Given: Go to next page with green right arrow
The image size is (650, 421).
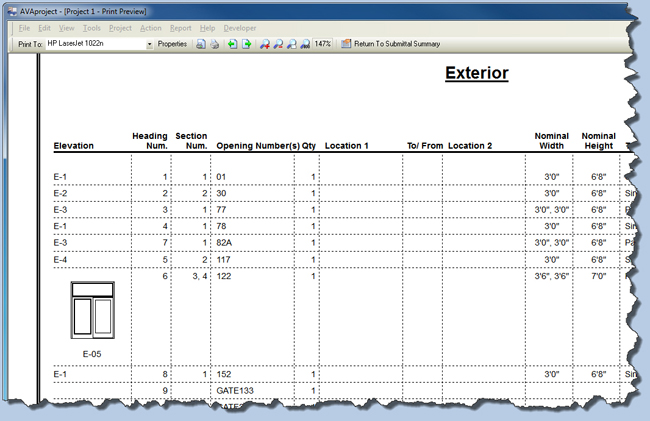Looking at the screenshot, I should pos(246,44).
